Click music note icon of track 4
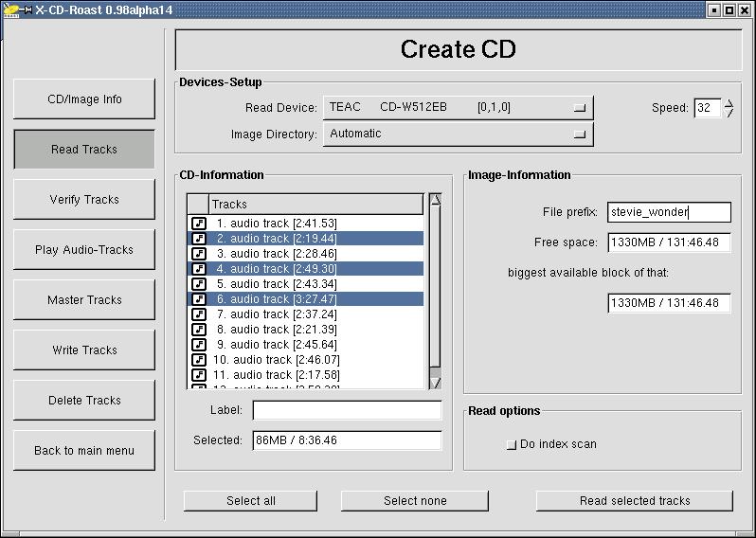756x538 pixels. (199, 268)
